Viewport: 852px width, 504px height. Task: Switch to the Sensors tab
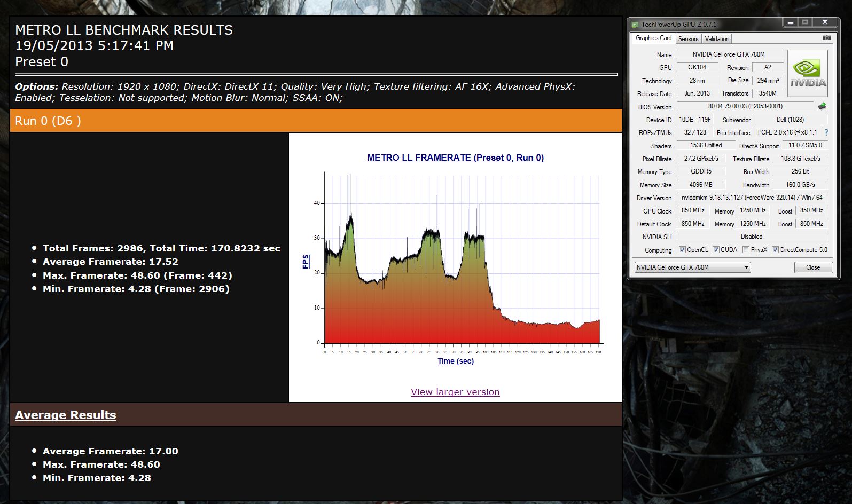[x=688, y=39]
